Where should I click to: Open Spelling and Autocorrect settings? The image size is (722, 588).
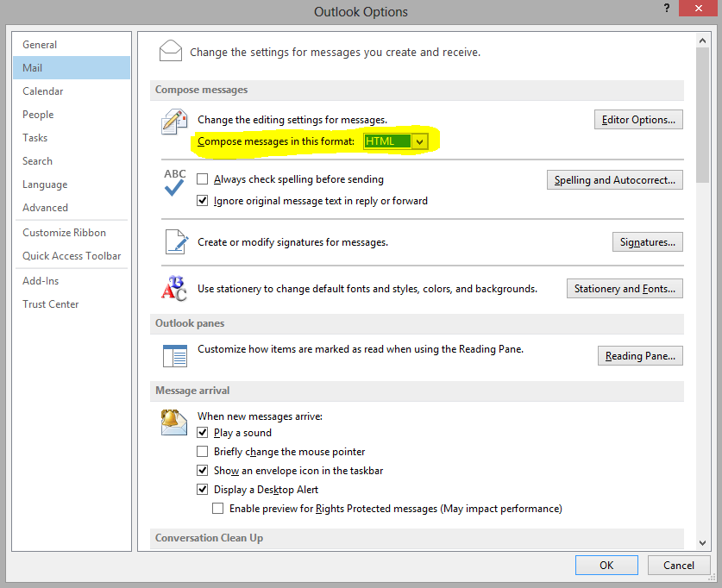pos(615,180)
